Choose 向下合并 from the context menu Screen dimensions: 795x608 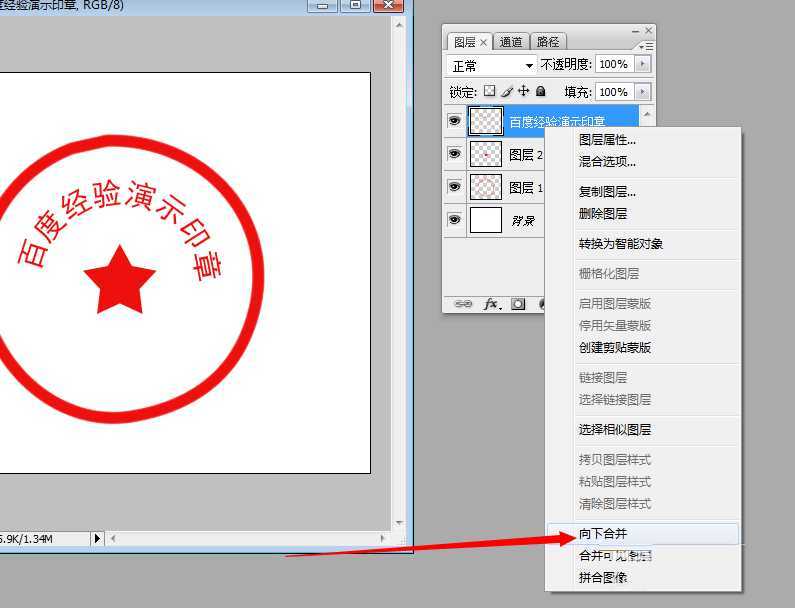tap(603, 534)
